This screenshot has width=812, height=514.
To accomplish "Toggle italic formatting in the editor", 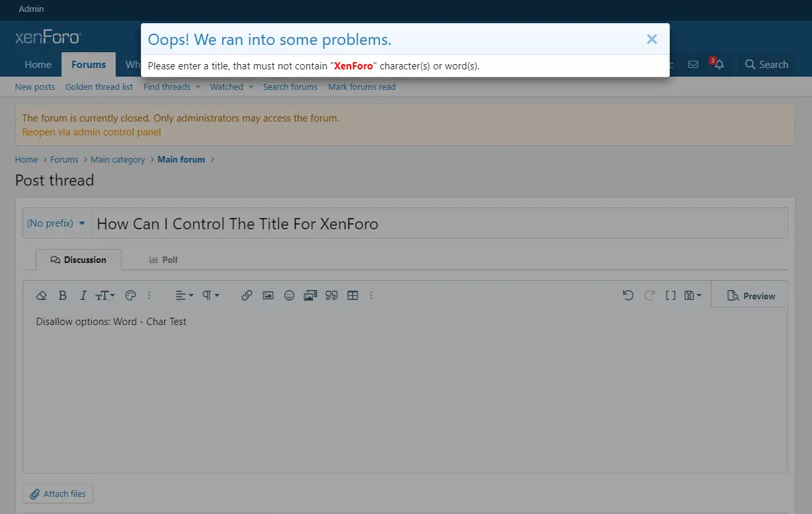I will (83, 295).
